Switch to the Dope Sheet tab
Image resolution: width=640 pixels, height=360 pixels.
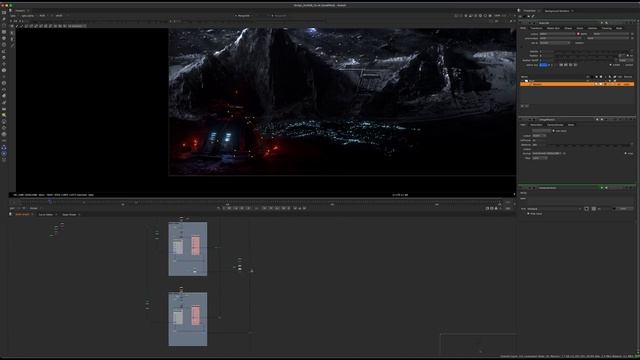(x=69, y=214)
